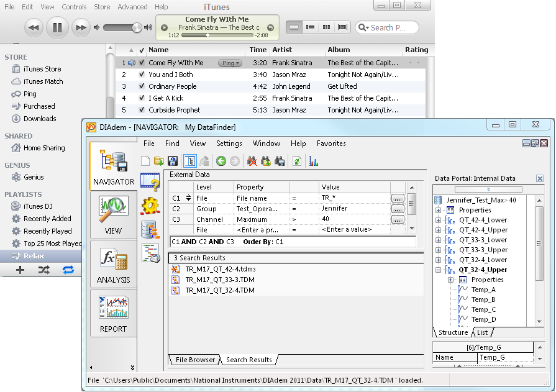The image size is (556, 392).
Task: Toggle repeat mode in iTunes
Action: (68, 270)
